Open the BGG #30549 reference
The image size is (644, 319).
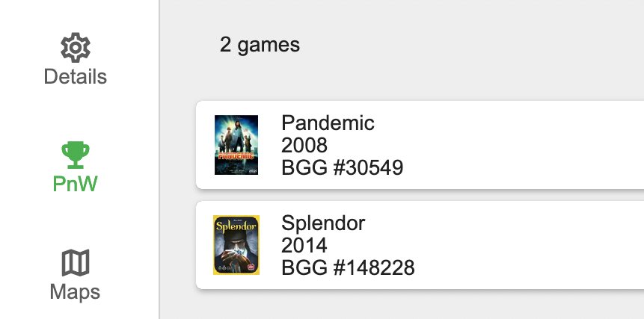click(x=342, y=167)
